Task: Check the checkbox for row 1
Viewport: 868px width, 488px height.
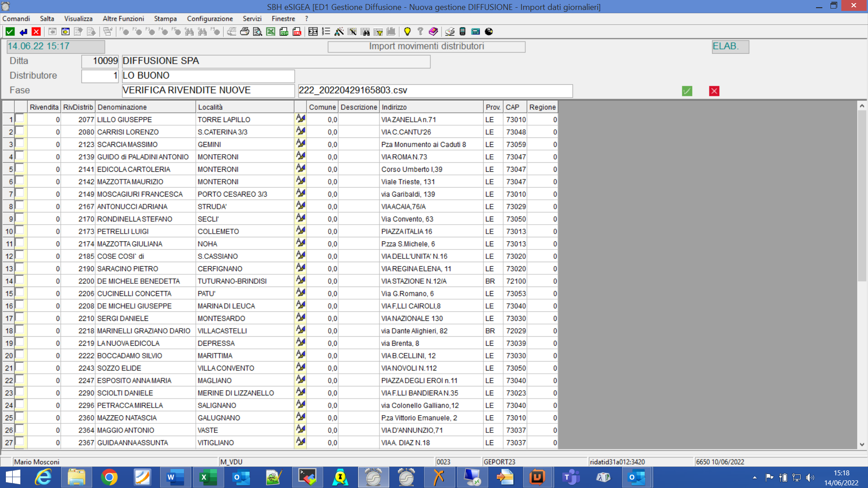Action: (19, 118)
